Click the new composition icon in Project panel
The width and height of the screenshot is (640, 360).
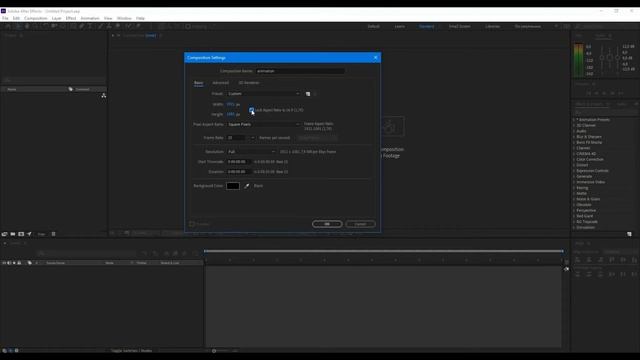pos(21,234)
